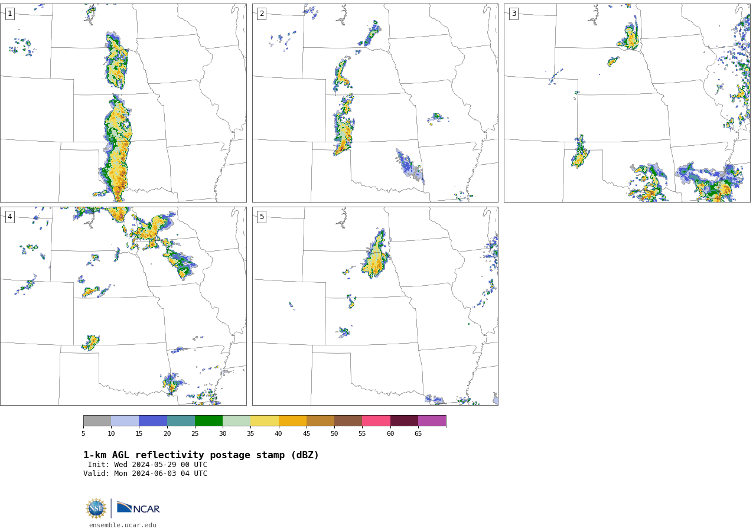Image resolution: width=756 pixels, height=532 pixels.
Task: Select the orange 40-45 dBZ swatch
Action: [x=292, y=421]
